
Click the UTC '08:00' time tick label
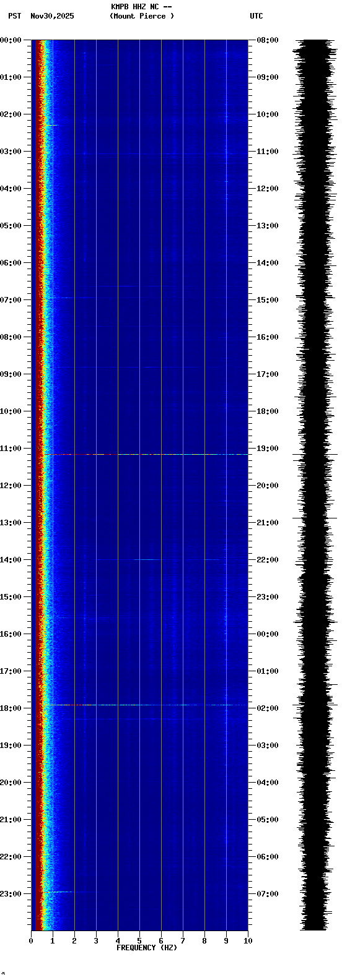268,40
